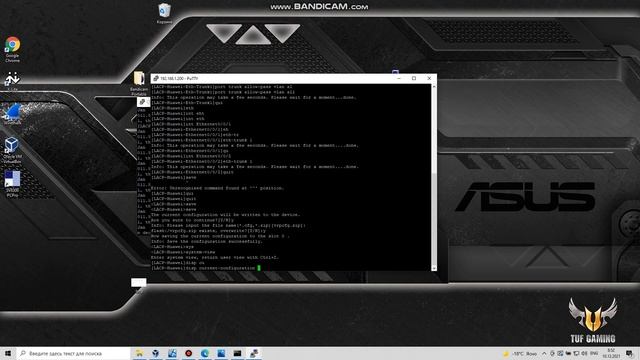Screen dimensions: 640x360
Task: Switch to the Bandicam recorder taskbar icon
Action: tap(188, 353)
